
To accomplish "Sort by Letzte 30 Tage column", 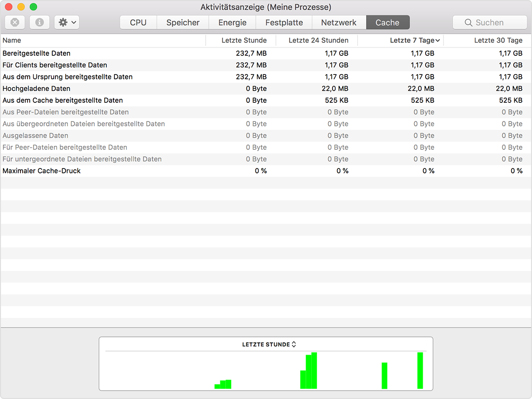I will 498,40.
